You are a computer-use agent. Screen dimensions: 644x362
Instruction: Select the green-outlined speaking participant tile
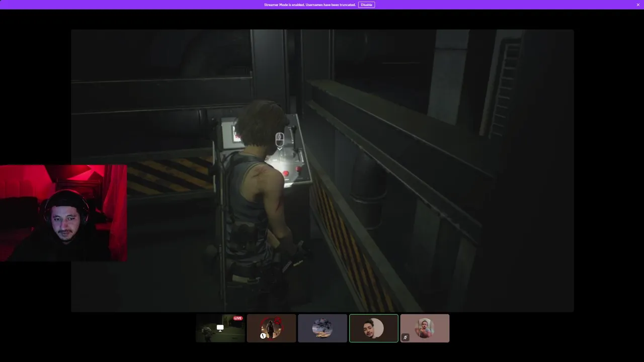(x=374, y=328)
